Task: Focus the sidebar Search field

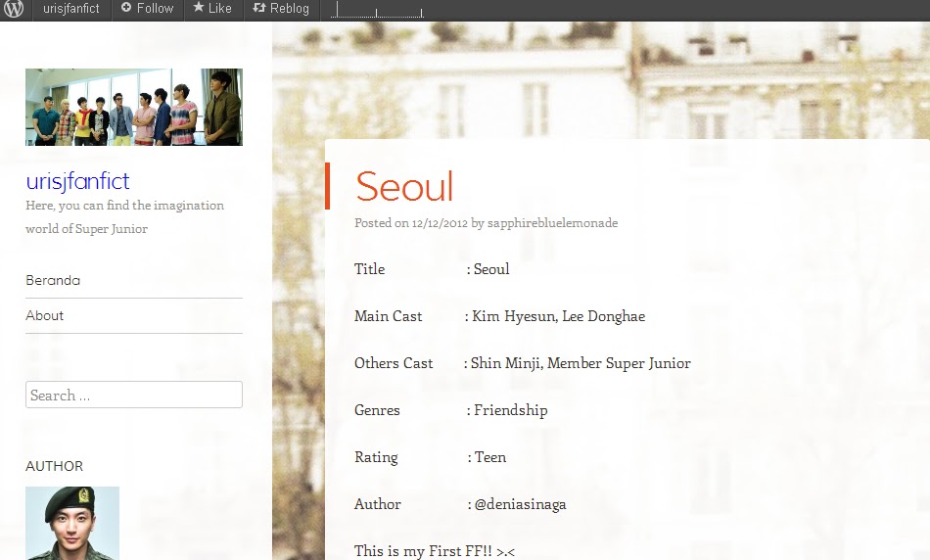Action: (134, 395)
